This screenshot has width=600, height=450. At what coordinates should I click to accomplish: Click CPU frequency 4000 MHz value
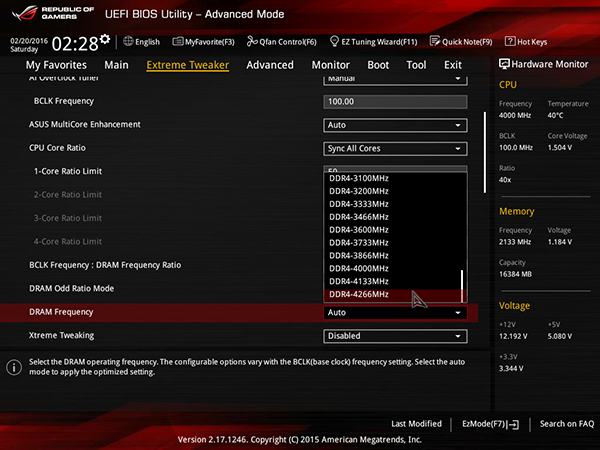click(515, 116)
